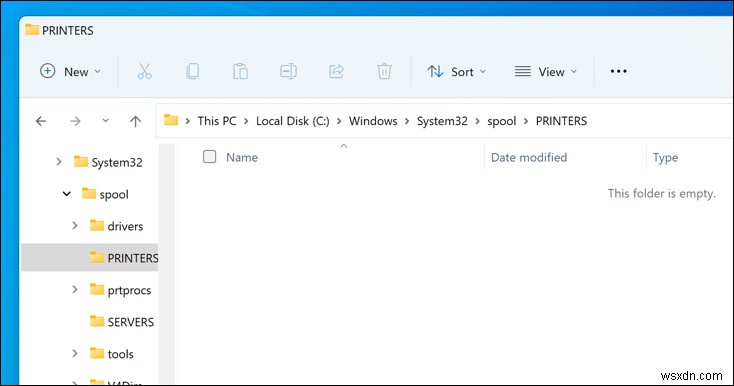Open chevron after This PC breadcrumb
Viewport: 734px width, 386px height.
point(246,121)
